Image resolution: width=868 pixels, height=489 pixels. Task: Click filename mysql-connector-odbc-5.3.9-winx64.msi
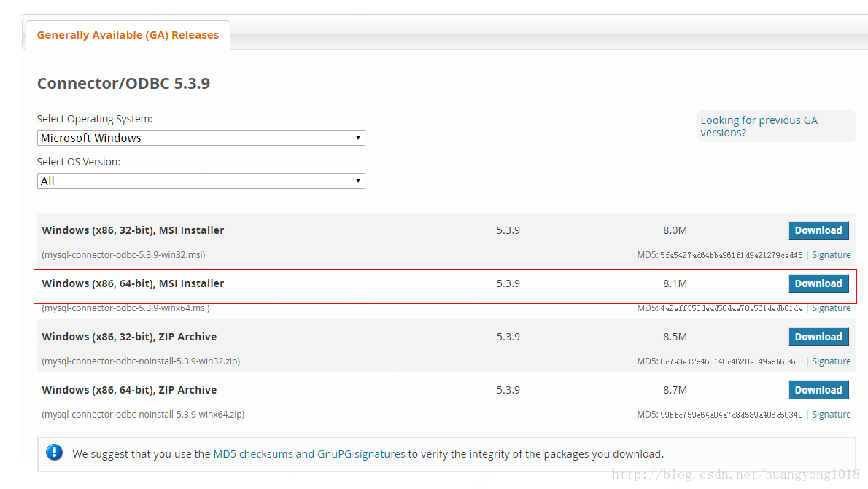[x=125, y=308]
